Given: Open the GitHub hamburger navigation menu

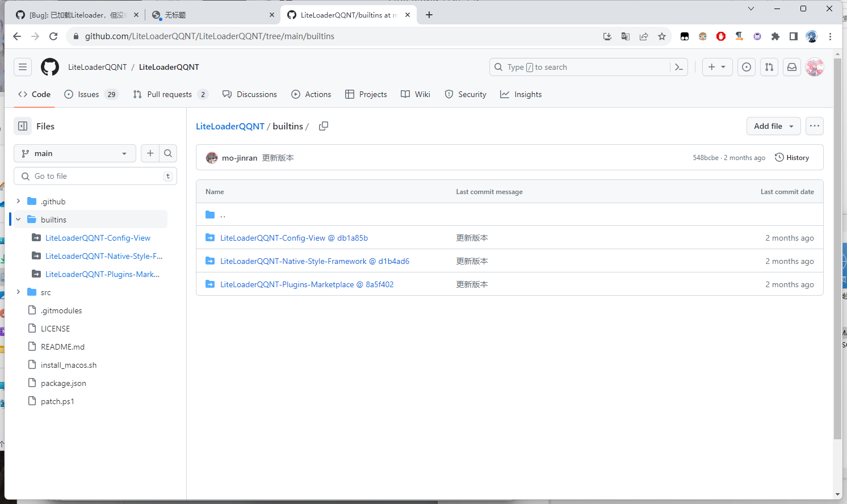Looking at the screenshot, I should [23, 67].
